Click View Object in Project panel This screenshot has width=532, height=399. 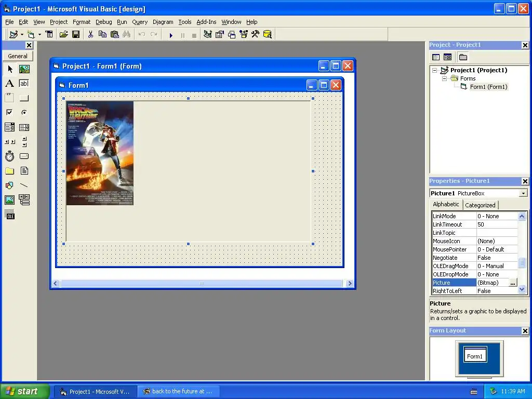coord(447,57)
